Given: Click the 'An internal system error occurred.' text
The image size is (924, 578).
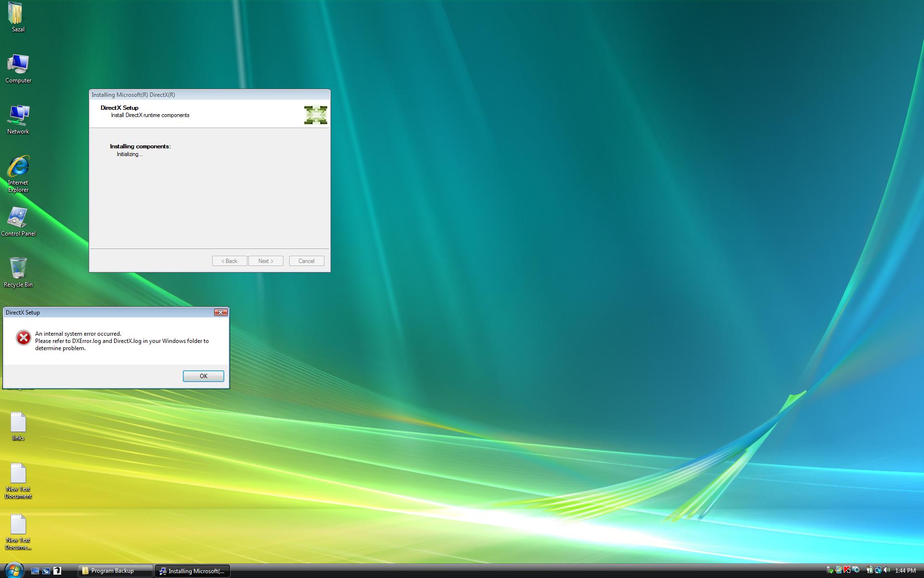Looking at the screenshot, I should point(78,333).
